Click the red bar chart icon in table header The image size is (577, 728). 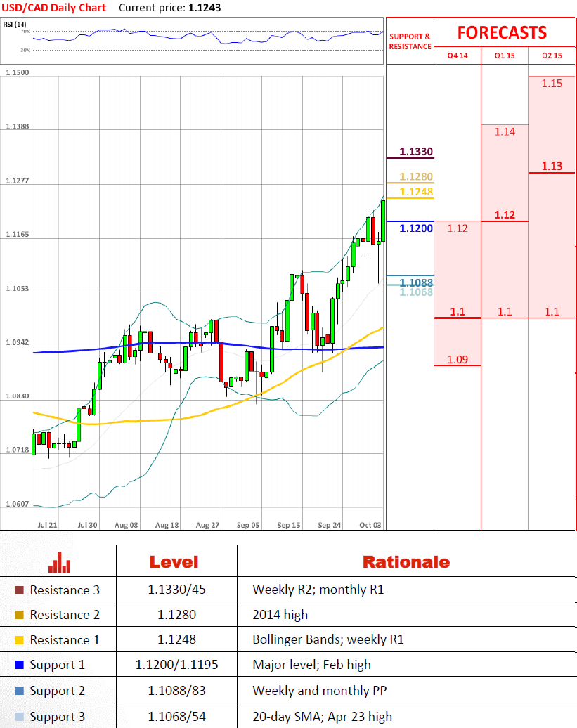(x=60, y=563)
